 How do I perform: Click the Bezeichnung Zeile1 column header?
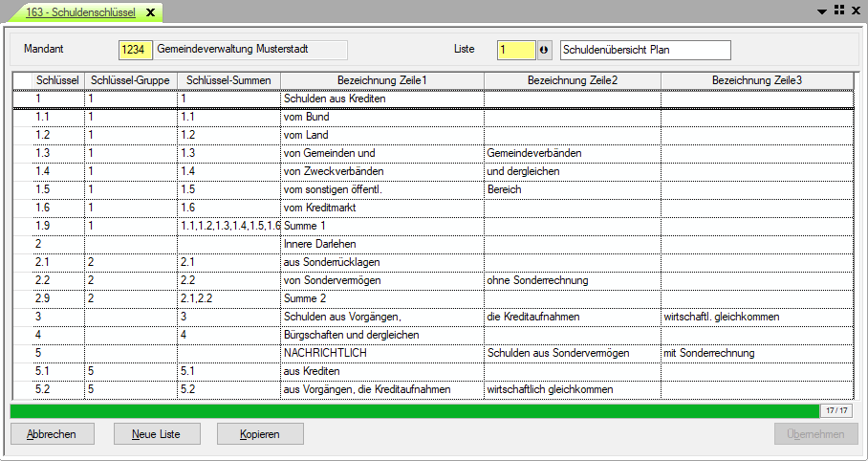[381, 80]
